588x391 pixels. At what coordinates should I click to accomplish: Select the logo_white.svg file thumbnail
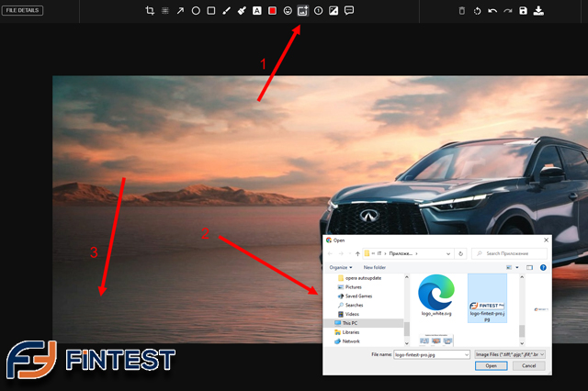click(x=435, y=296)
